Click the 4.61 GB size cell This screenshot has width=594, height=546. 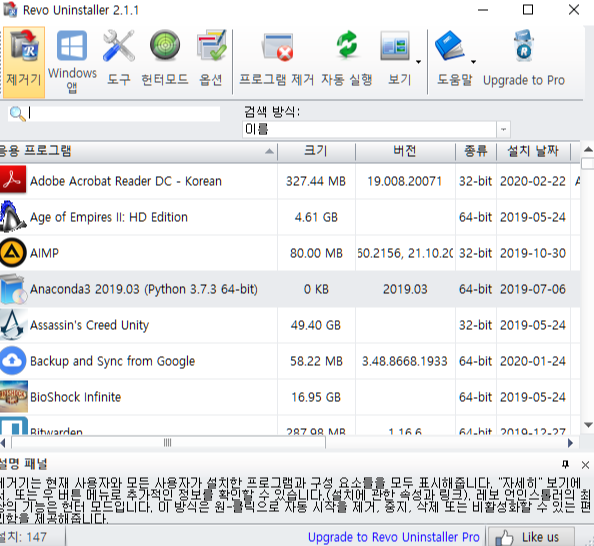click(316, 217)
